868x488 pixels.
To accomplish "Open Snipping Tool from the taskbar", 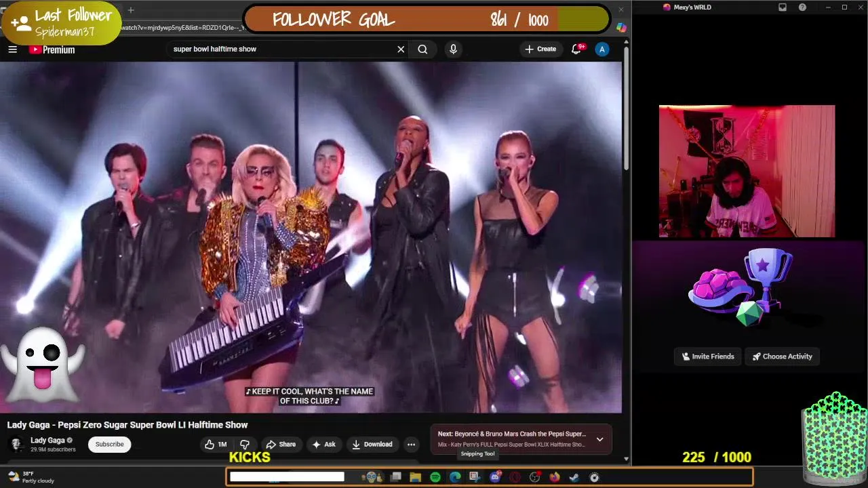I will [x=475, y=477].
